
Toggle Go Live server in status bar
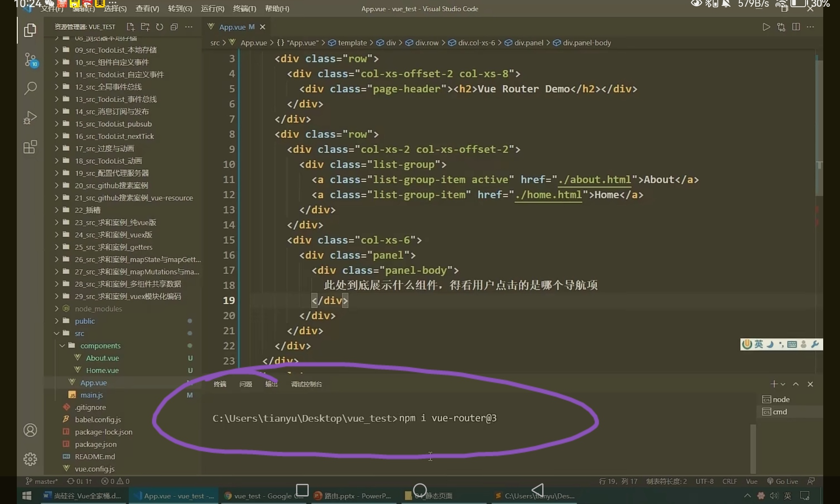click(x=782, y=481)
